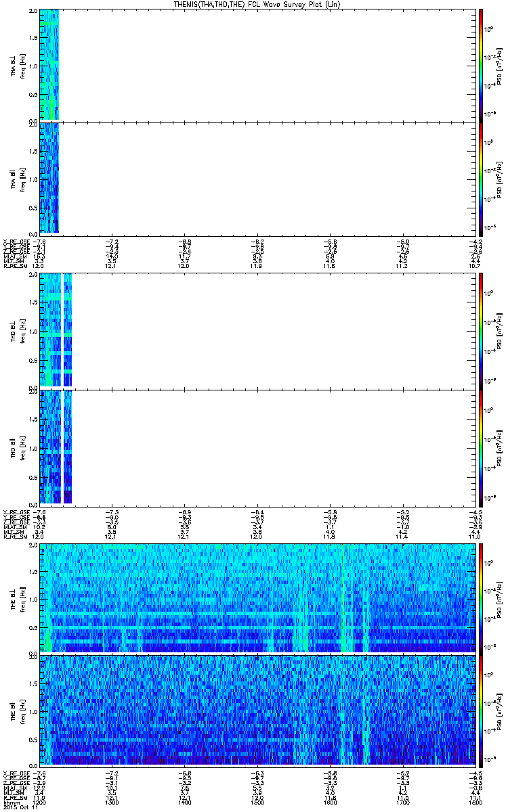Click the THA B⊥ PSD color bar
This screenshot has height=812, width=508.
pos(480,65)
